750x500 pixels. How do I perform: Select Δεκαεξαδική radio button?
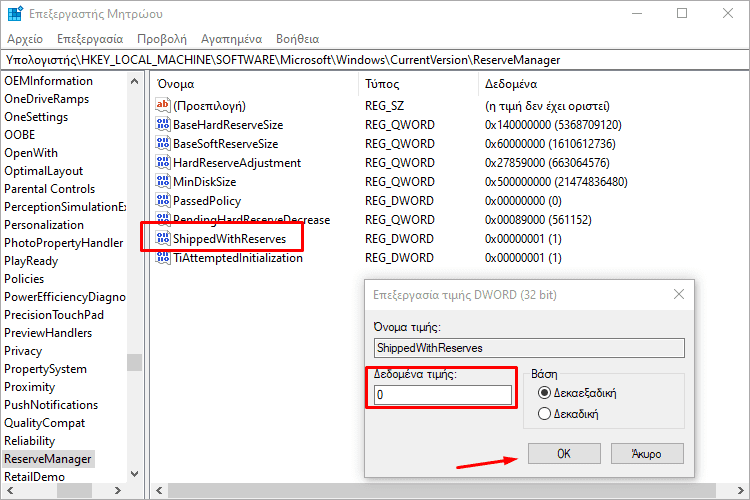click(544, 393)
